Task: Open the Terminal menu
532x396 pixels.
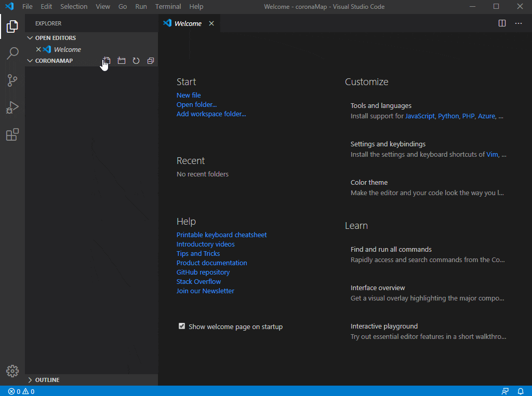Action: (x=168, y=6)
